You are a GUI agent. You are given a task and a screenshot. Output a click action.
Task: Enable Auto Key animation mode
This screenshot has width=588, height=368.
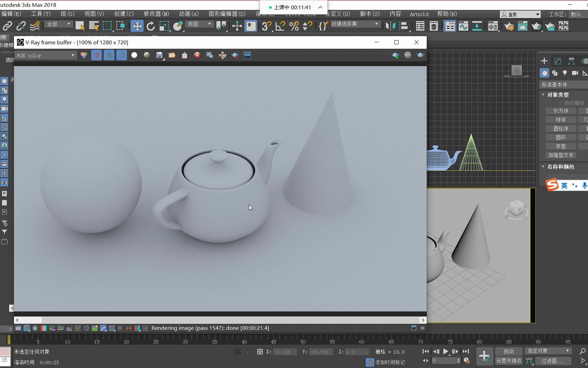click(x=508, y=351)
